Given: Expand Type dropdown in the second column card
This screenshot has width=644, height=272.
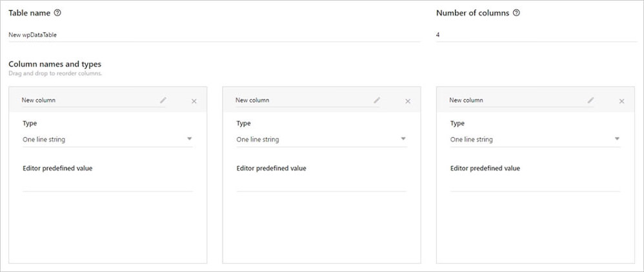Looking at the screenshot, I should [x=321, y=140].
